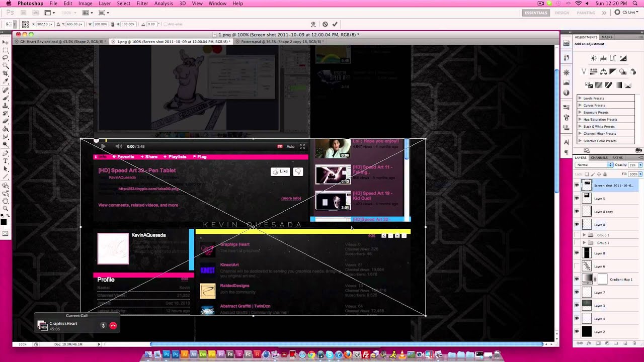644x362 pixels.
Task: Toggle visibility of Layer 7
Action: point(577,292)
